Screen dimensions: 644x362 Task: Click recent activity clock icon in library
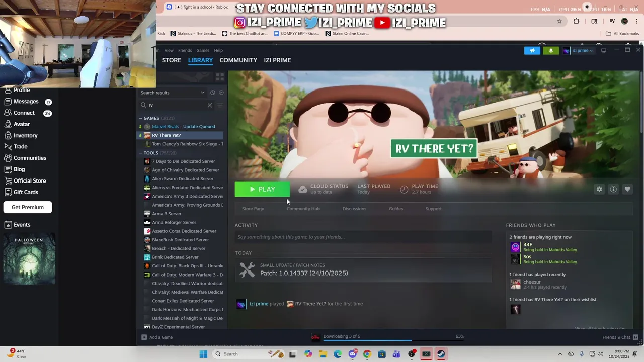pos(213,93)
